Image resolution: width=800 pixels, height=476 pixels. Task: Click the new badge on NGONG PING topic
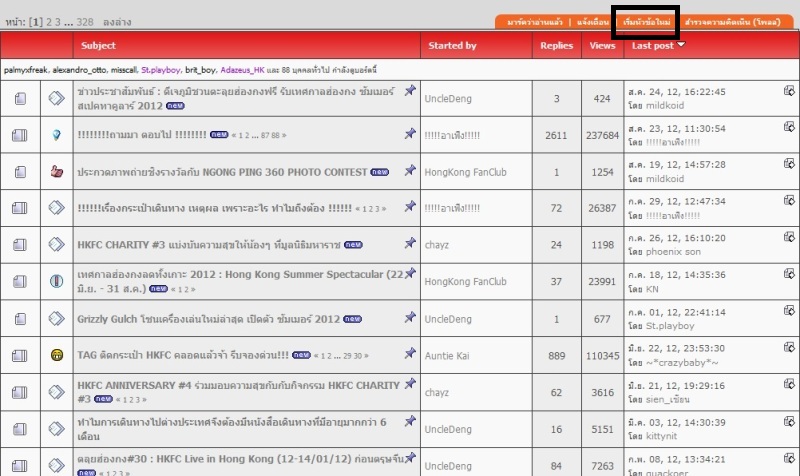[x=380, y=172]
